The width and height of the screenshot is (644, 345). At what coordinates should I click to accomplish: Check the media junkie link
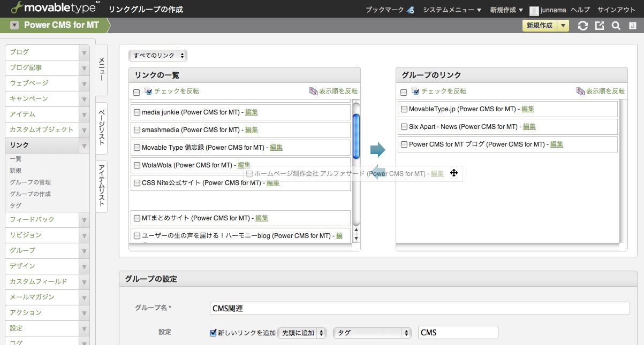[x=137, y=112]
